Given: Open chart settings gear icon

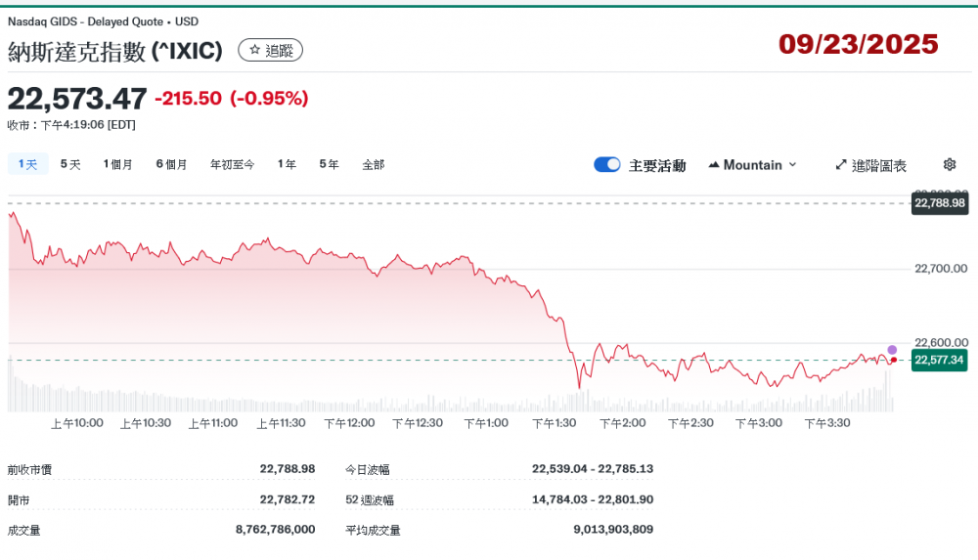Looking at the screenshot, I should (949, 165).
